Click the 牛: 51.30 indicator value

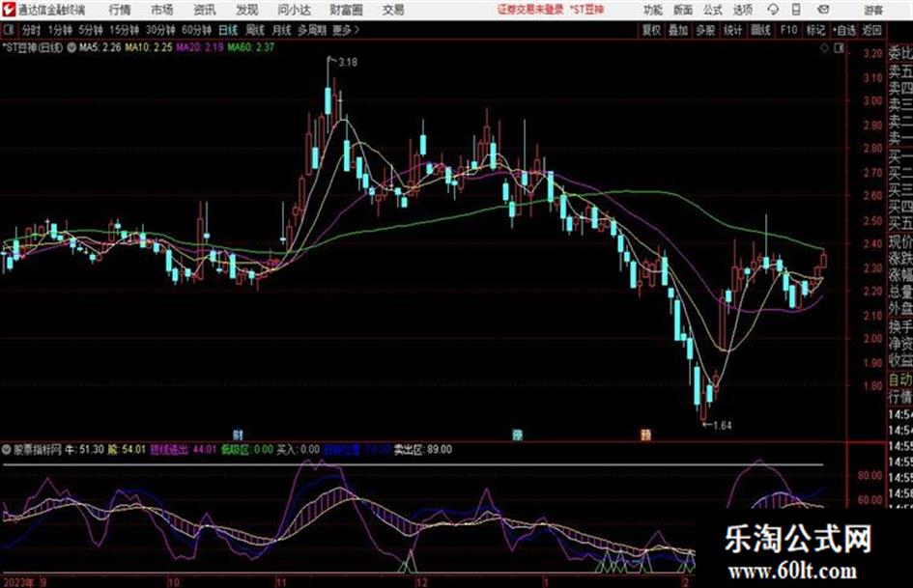point(84,449)
